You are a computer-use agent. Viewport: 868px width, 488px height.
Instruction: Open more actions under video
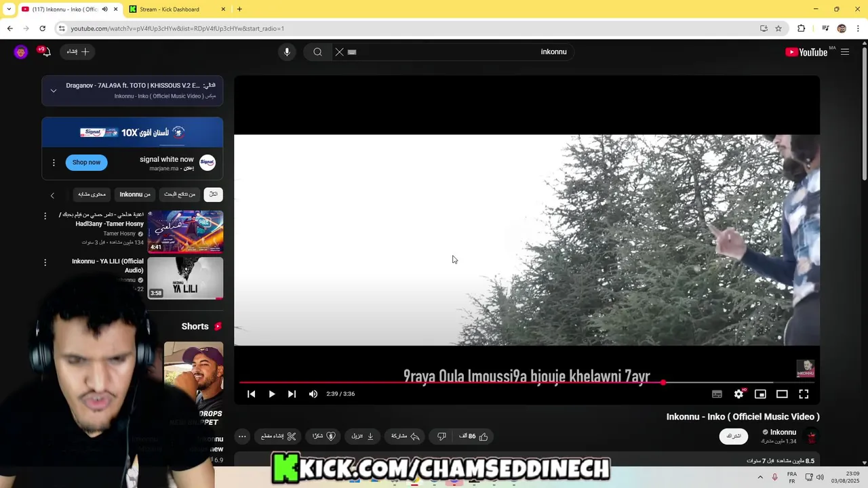tap(242, 436)
